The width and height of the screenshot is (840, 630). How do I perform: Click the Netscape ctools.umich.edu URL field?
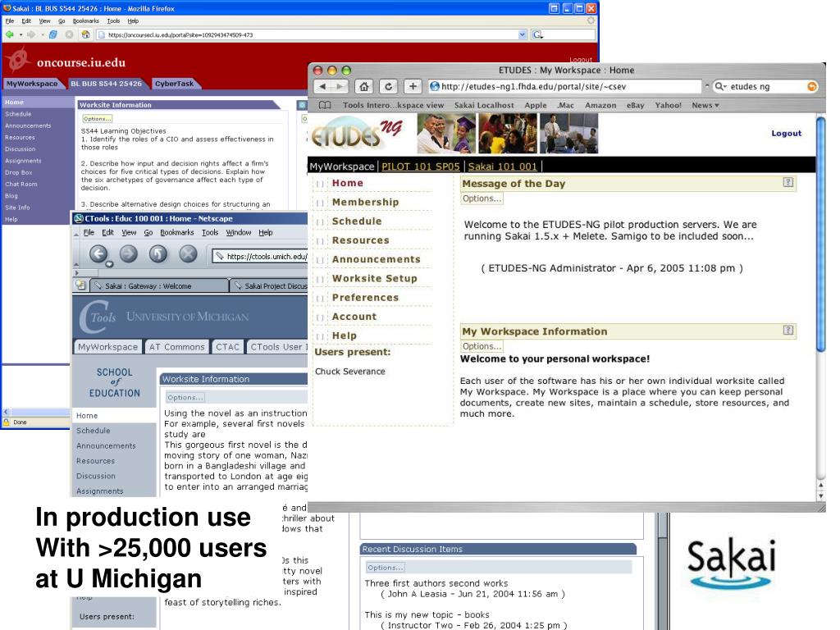[x=260, y=257]
